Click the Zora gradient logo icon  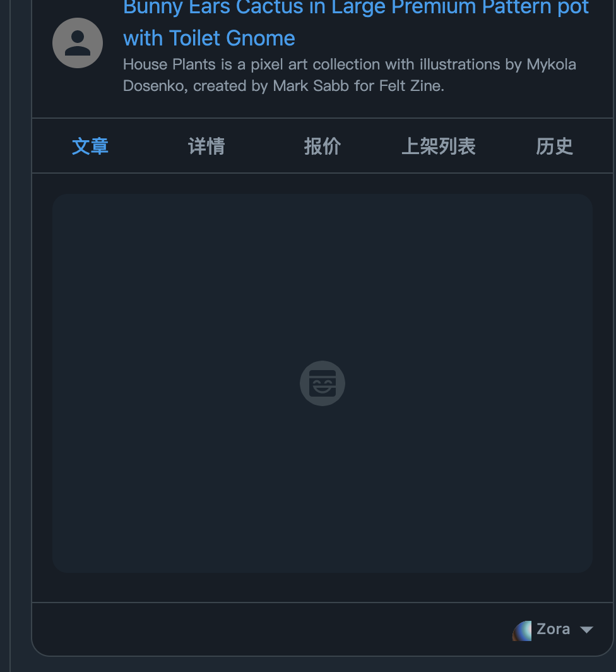(522, 630)
